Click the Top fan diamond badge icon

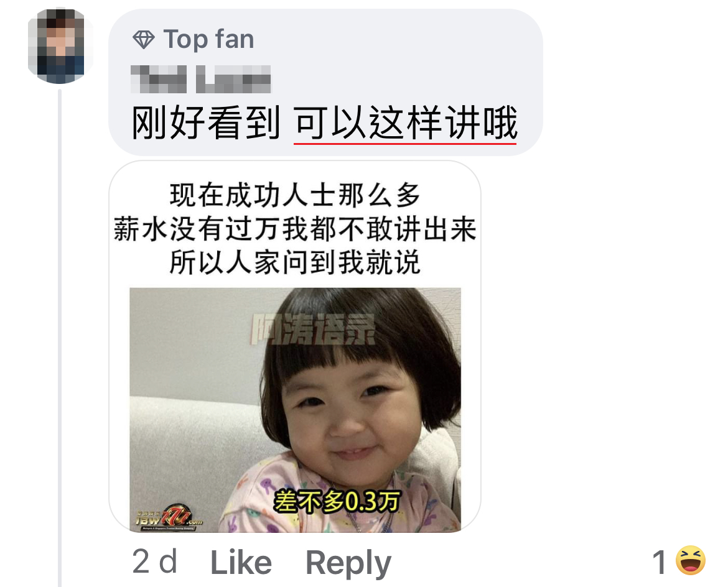pyautogui.click(x=144, y=39)
